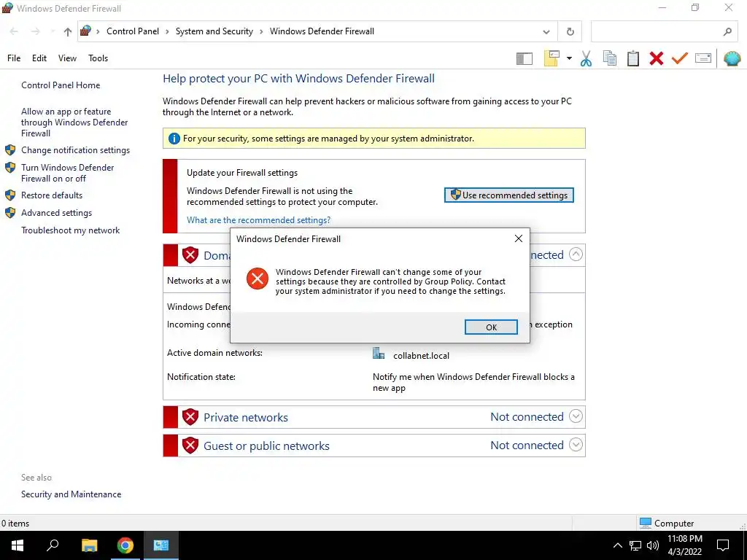This screenshot has height=560, width=747.
Task: Click the shell globe toolbar icon
Action: click(732, 58)
